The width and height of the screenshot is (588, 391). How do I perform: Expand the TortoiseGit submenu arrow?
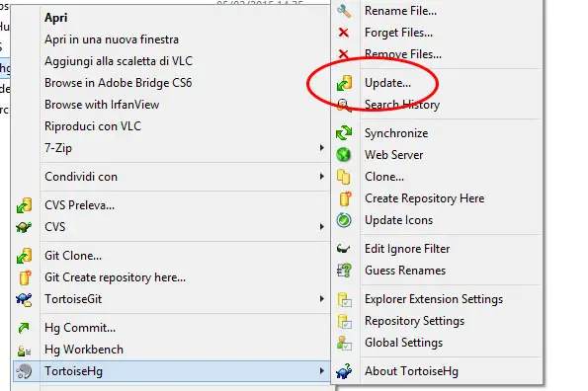click(322, 298)
